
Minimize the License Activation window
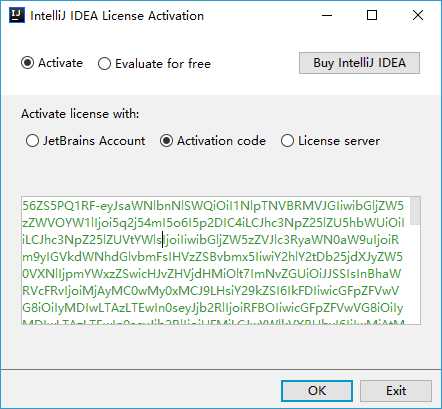[327, 15]
